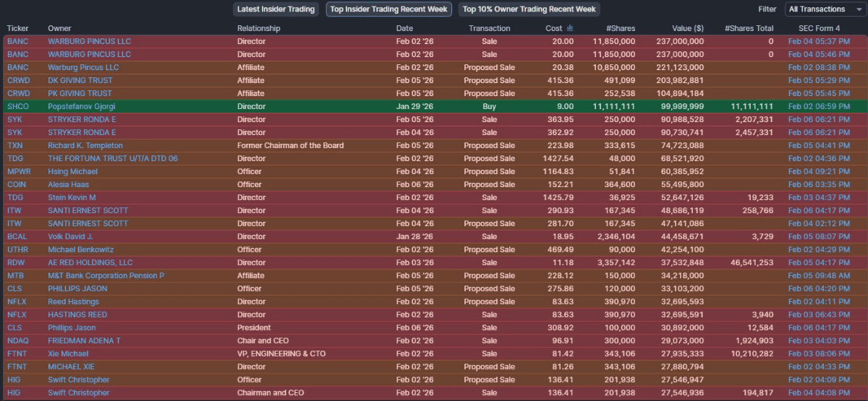Click the Date column header
This screenshot has height=401, width=868.
404,28
